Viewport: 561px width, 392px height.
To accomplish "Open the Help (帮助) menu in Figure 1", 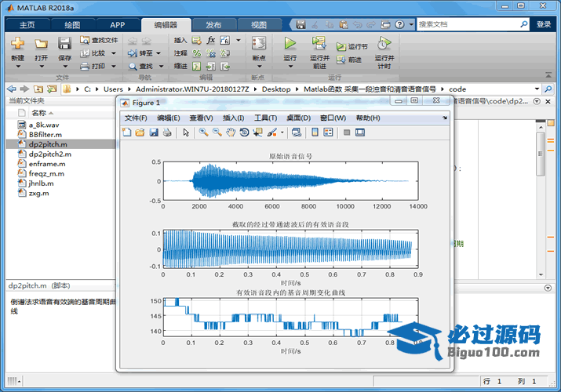I will pos(368,118).
